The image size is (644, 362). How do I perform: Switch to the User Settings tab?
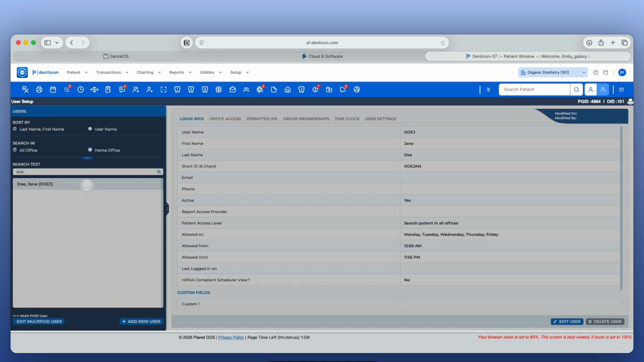(x=380, y=119)
